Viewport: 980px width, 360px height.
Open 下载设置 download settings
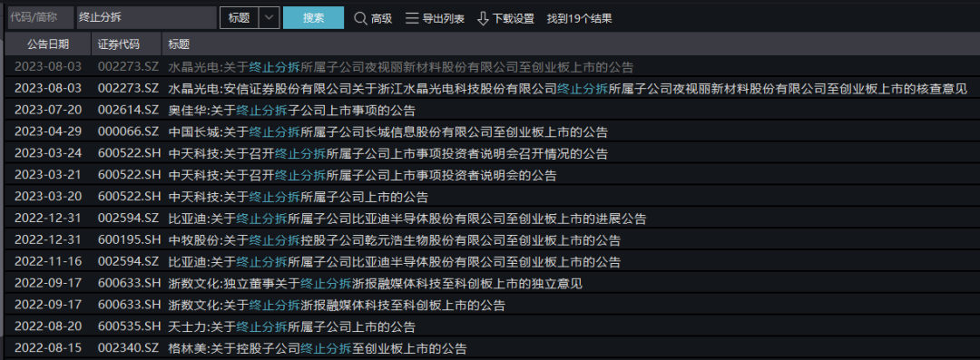(513, 18)
